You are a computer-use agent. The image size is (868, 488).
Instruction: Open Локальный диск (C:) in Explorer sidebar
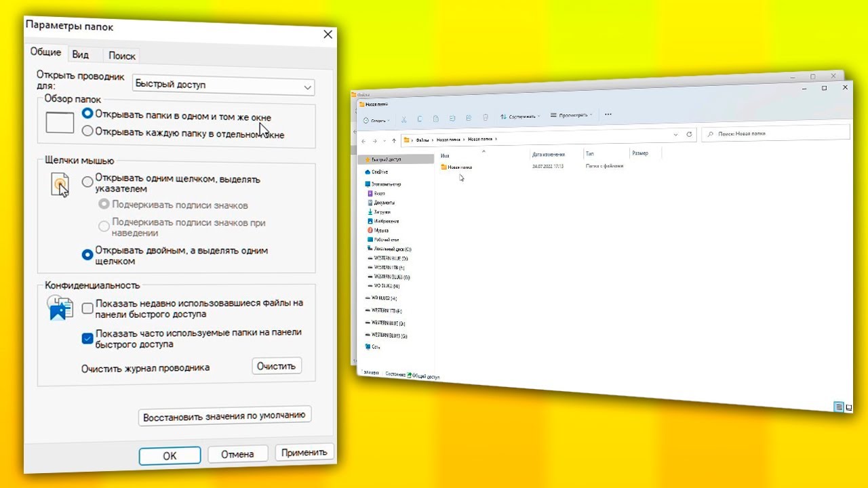pyautogui.click(x=389, y=249)
